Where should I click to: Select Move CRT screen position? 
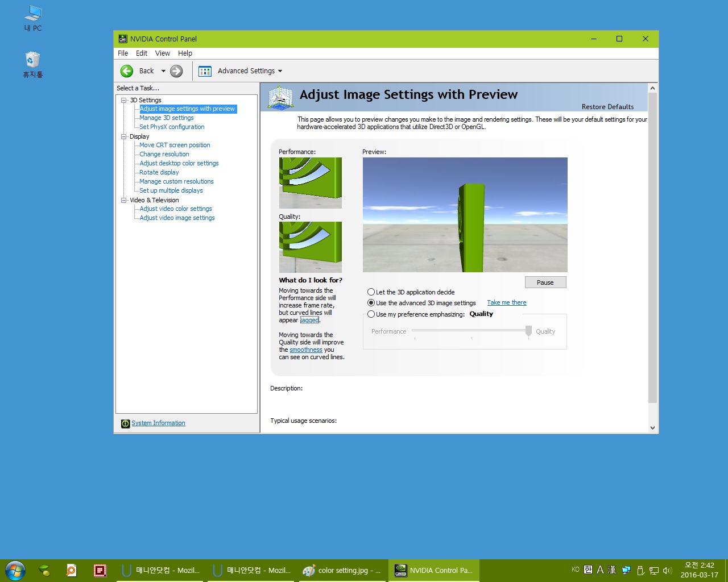pos(175,145)
